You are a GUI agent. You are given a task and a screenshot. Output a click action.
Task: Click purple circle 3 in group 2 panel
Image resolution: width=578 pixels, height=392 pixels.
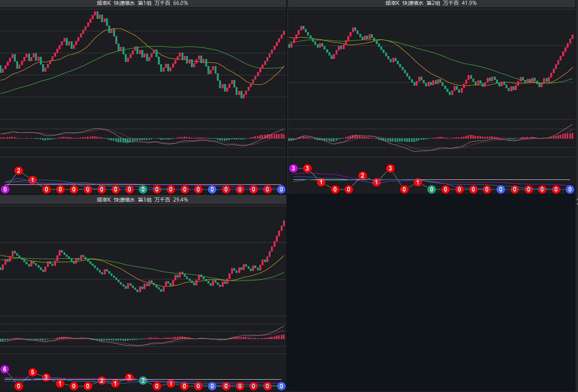point(293,169)
